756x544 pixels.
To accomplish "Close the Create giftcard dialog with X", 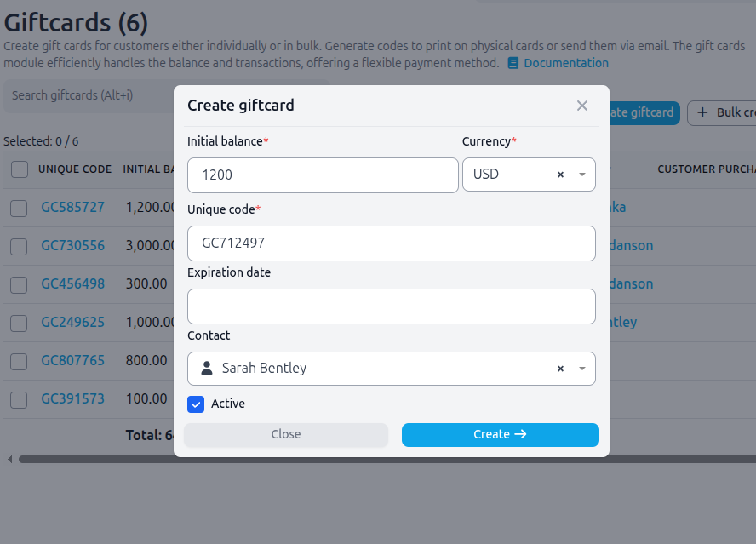I will (x=582, y=106).
